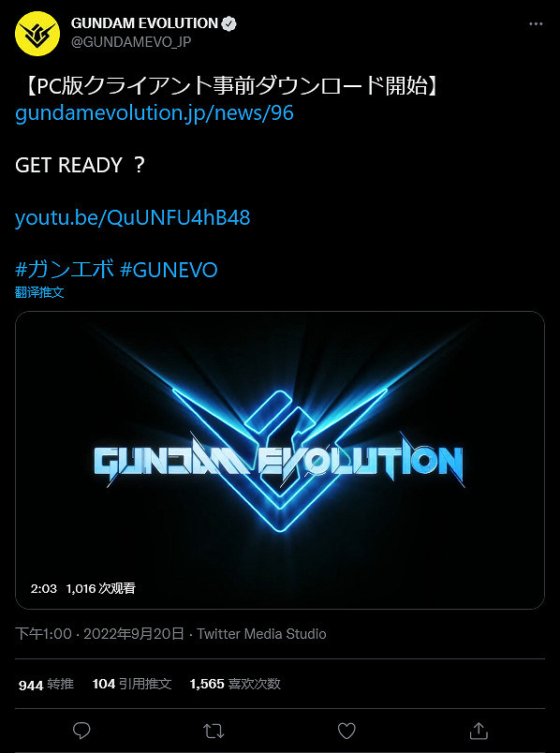Click the tweet timestamp 下午1:00 · 2022年9月20日
The height and width of the screenshot is (753, 560).
click(100, 634)
